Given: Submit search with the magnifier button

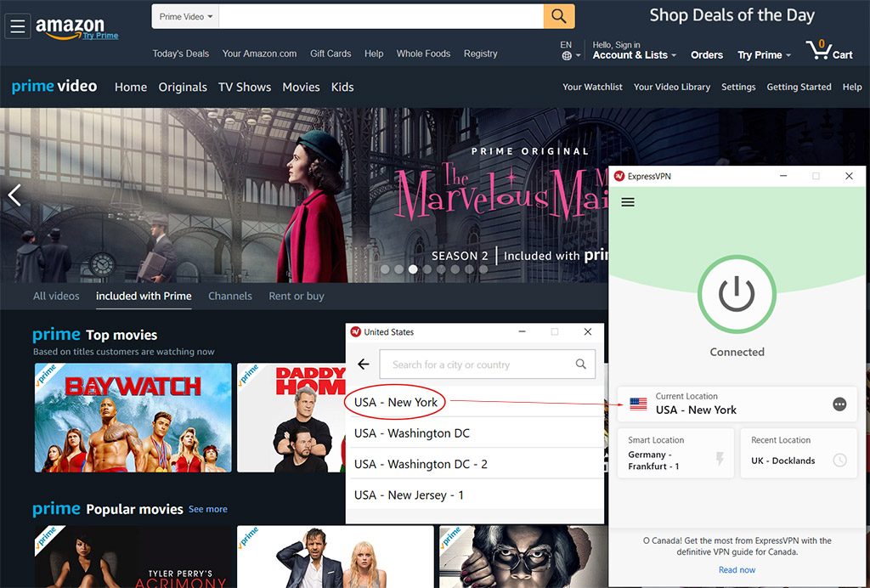Looking at the screenshot, I should click(559, 16).
